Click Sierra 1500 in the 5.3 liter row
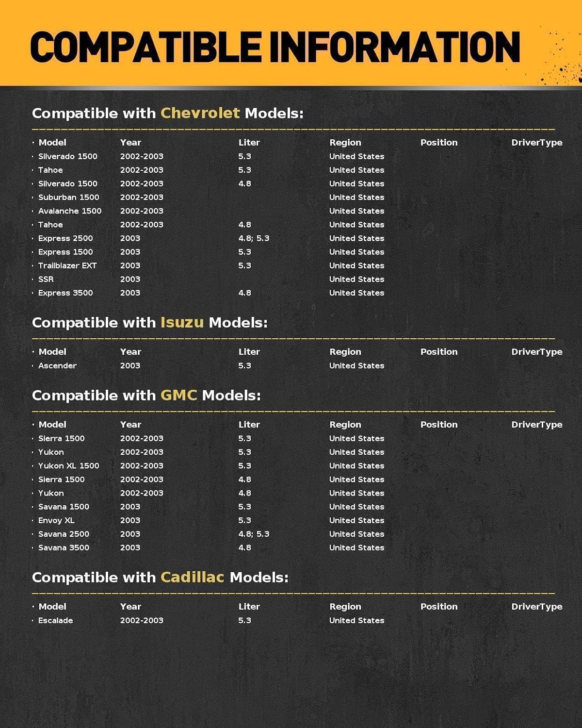This screenshot has width=582, height=728. click(x=62, y=438)
